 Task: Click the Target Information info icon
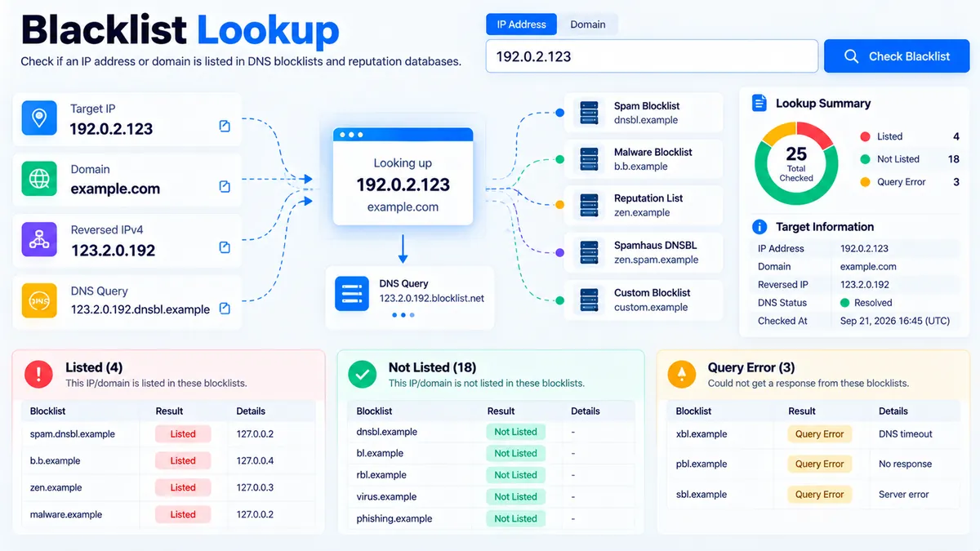[x=759, y=227]
